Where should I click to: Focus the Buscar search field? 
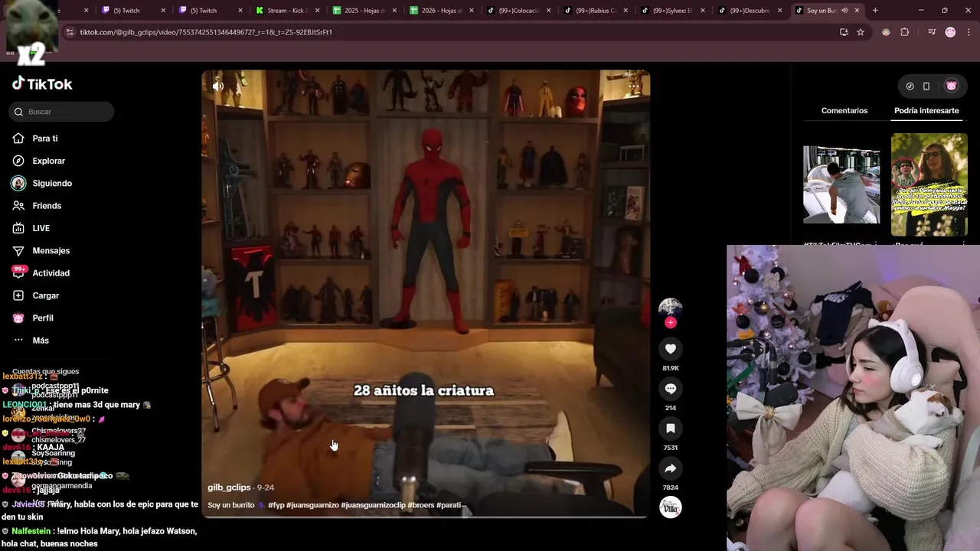tap(63, 112)
